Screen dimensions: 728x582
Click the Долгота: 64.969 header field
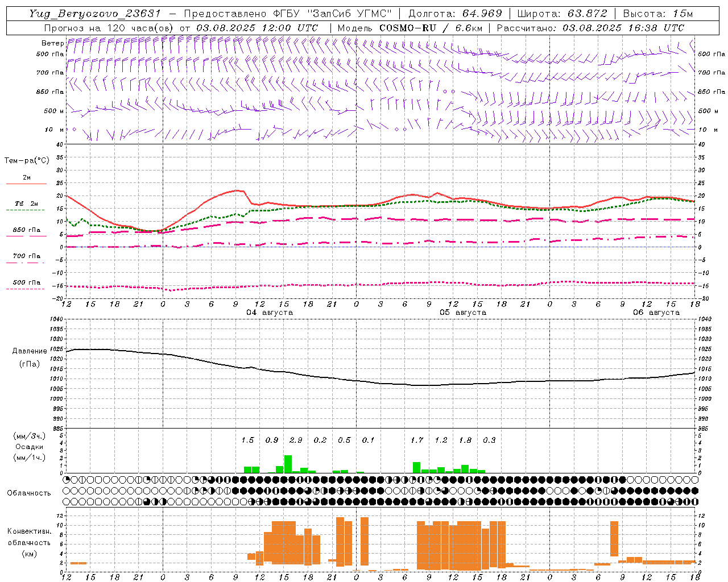(456, 14)
